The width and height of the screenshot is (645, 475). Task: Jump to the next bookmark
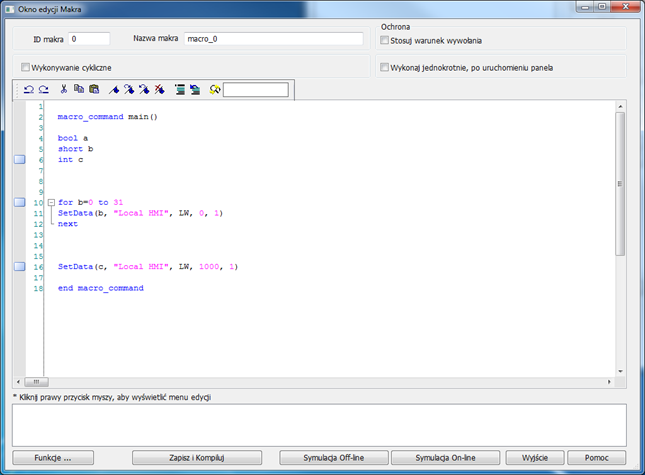coord(129,89)
